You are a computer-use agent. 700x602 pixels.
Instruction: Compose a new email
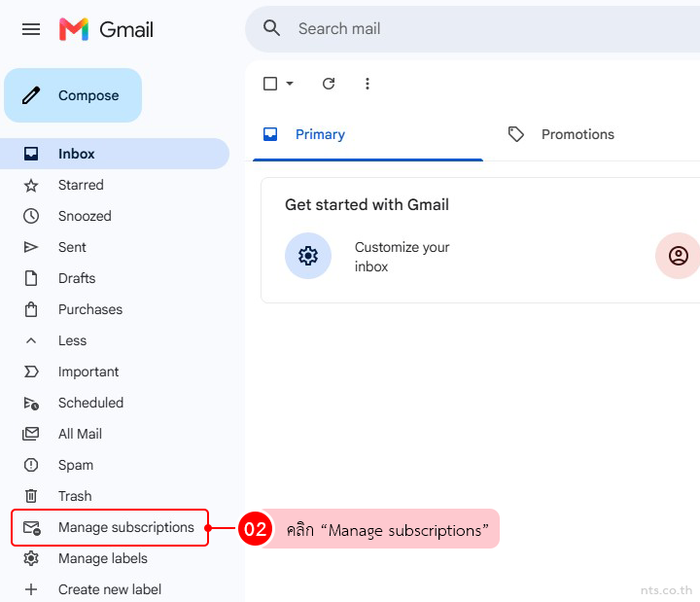(x=73, y=95)
